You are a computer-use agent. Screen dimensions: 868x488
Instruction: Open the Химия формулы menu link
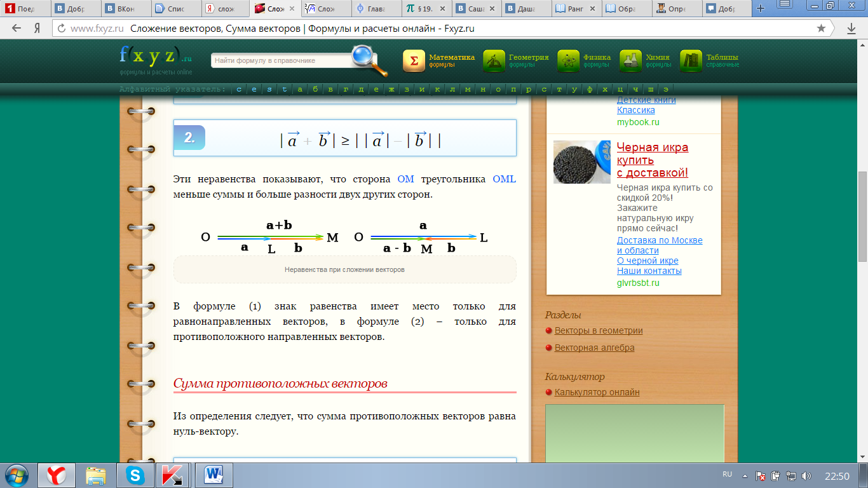(x=658, y=60)
